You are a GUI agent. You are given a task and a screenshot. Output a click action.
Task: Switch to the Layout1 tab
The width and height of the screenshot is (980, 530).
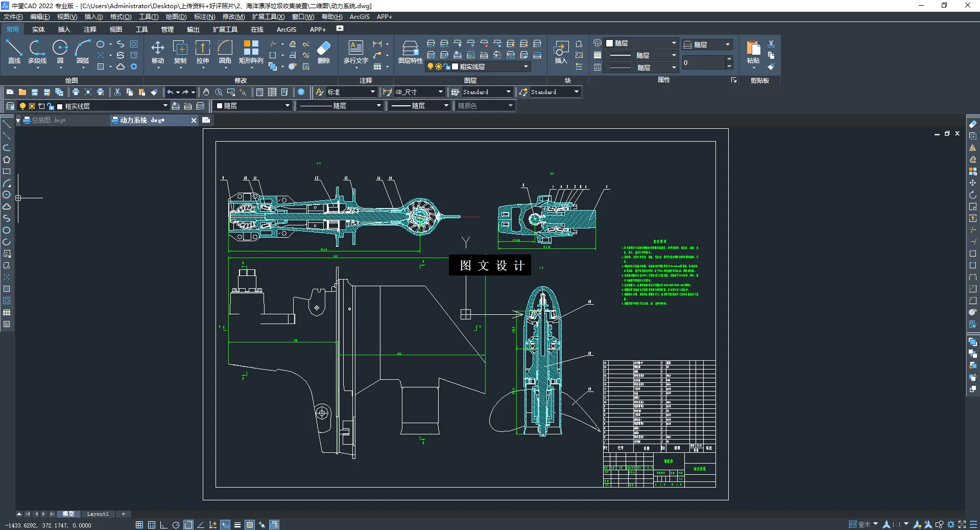pos(98,514)
